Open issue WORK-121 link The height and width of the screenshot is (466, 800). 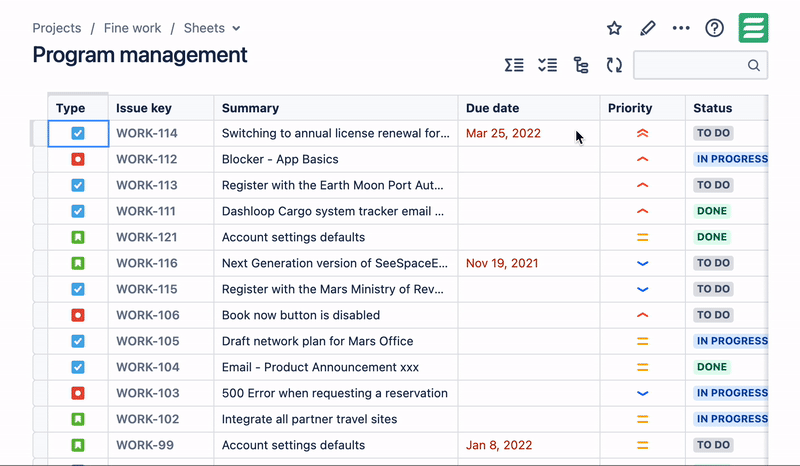tap(146, 237)
